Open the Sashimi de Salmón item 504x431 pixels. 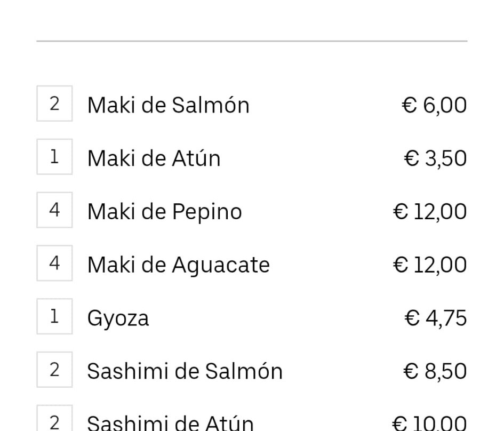(185, 372)
